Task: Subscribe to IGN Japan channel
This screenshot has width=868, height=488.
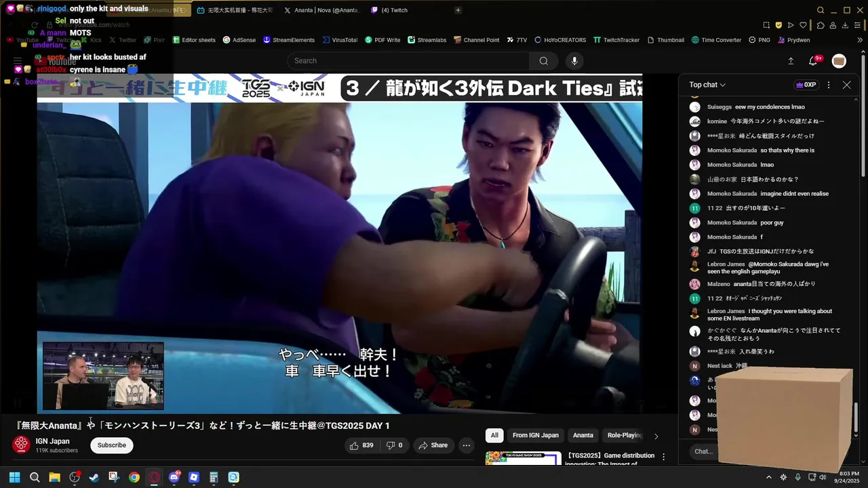Action: click(x=112, y=445)
